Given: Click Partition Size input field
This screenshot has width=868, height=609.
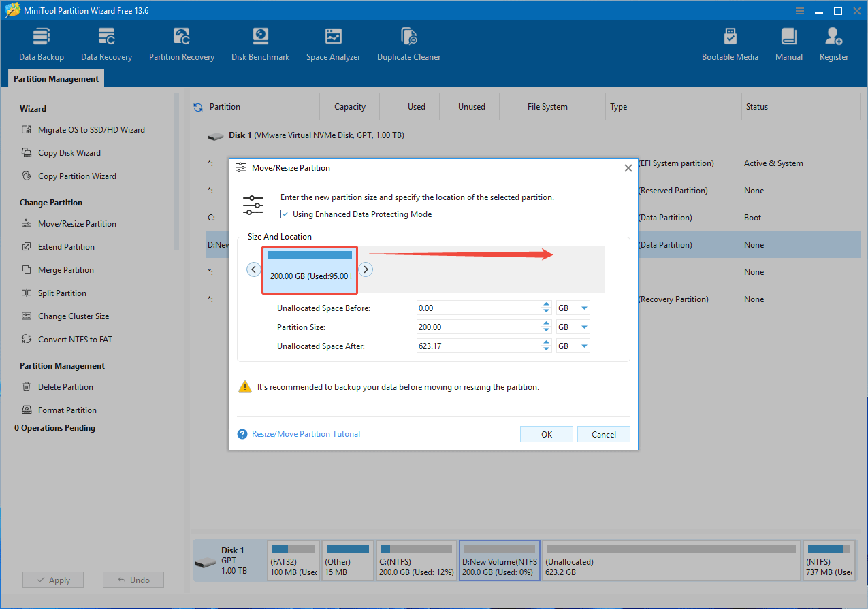Looking at the screenshot, I should [479, 327].
